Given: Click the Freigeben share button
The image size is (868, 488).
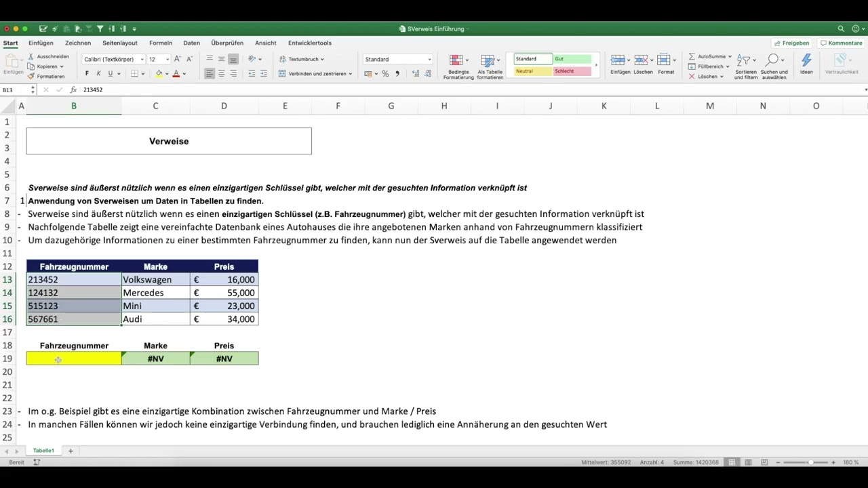Looking at the screenshot, I should pyautogui.click(x=791, y=43).
